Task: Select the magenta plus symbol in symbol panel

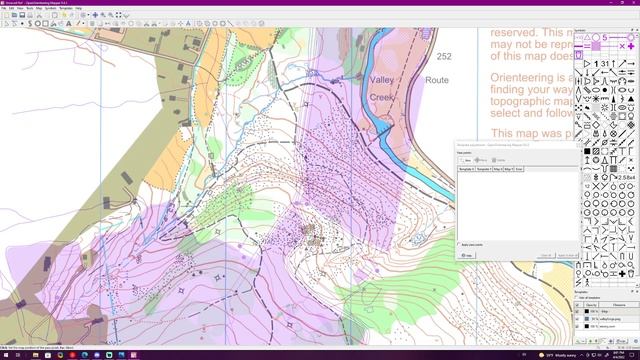Action: tap(631, 46)
